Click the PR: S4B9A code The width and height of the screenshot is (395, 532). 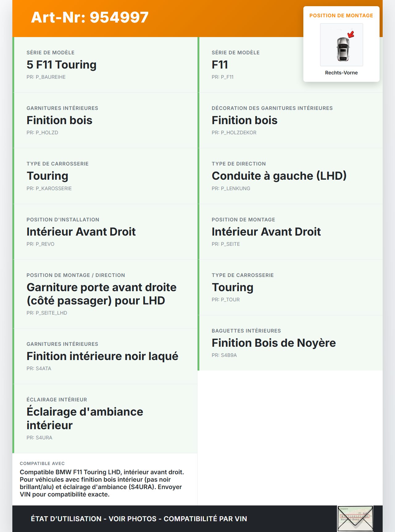(x=224, y=355)
